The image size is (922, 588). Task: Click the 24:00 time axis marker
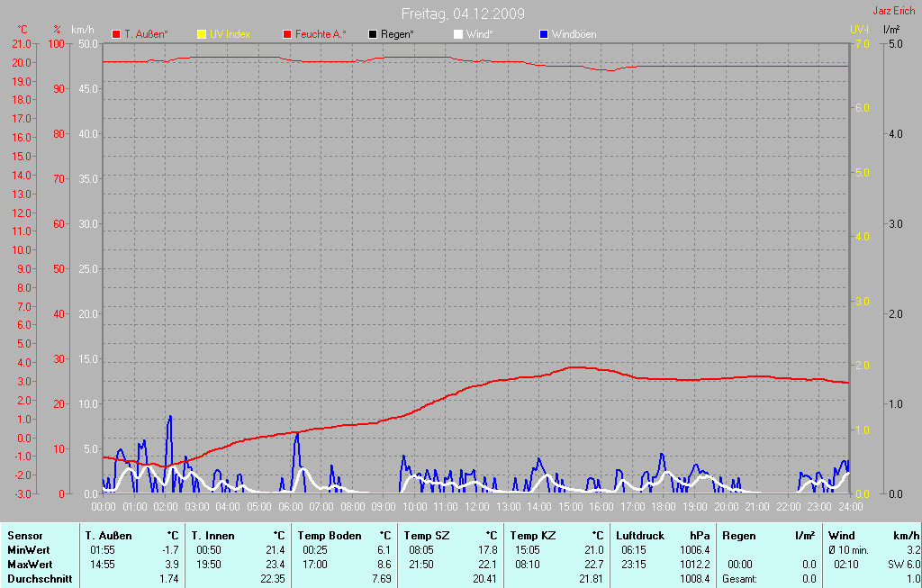click(x=849, y=507)
